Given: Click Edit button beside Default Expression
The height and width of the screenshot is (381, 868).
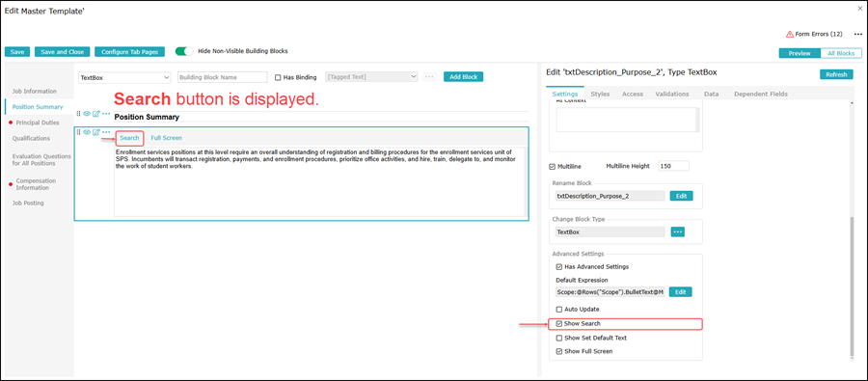Looking at the screenshot, I should 680,292.
